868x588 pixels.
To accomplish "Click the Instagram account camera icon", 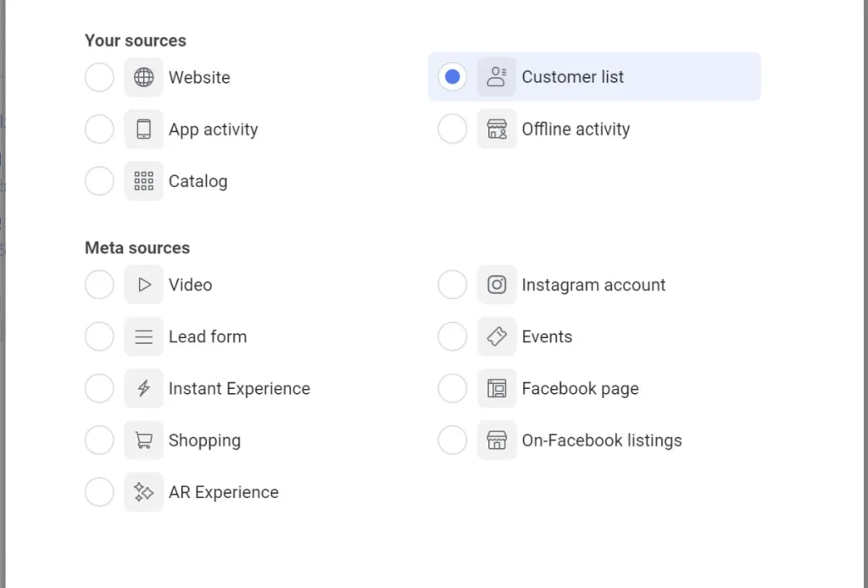I will point(497,286).
